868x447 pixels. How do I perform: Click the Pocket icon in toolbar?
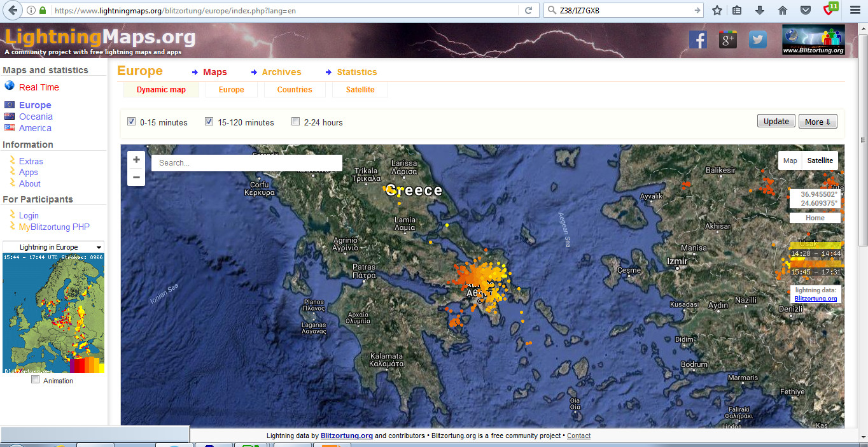[x=806, y=10]
